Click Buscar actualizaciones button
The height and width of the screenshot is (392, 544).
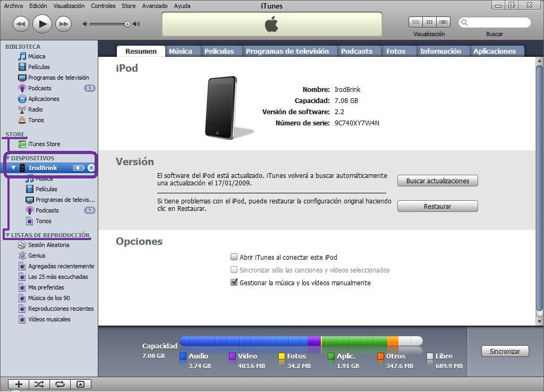click(x=438, y=181)
